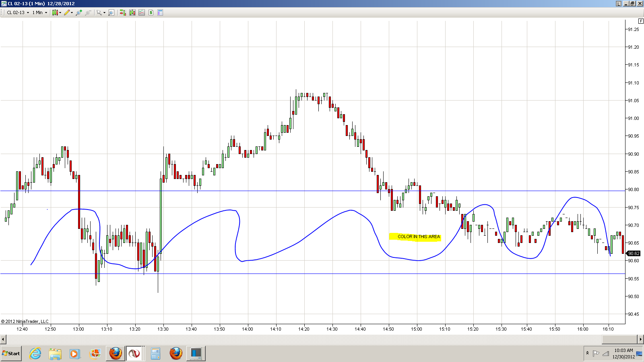Open Windows Explorer folder icon in taskbar
Viewport: 644px width, 362px height.
[55, 354]
